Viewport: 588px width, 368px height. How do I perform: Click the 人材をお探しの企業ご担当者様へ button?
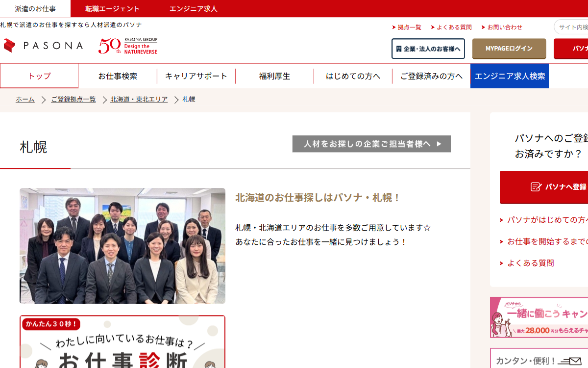(371, 144)
